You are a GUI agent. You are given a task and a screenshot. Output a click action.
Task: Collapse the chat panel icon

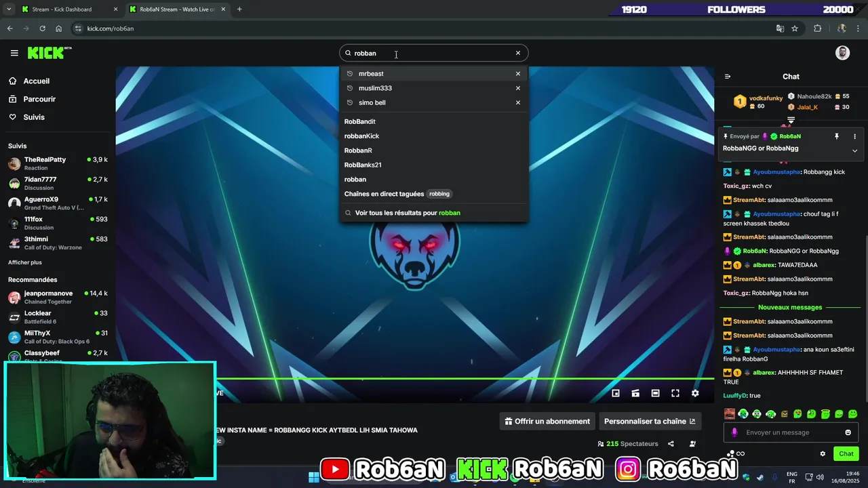point(728,77)
